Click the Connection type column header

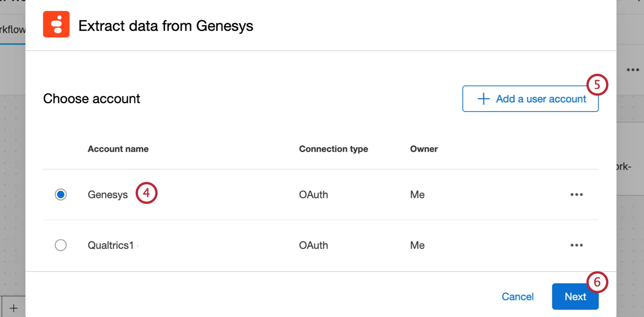pos(333,149)
